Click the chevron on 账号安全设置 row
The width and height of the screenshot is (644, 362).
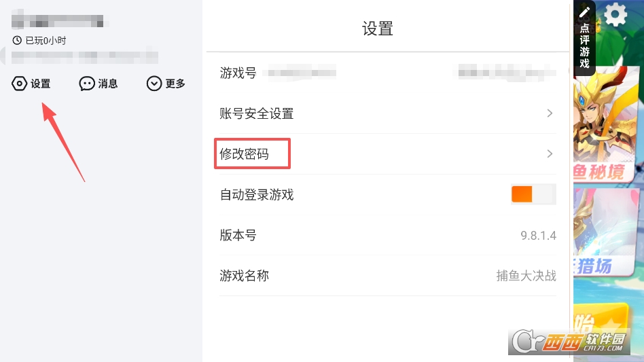click(x=550, y=113)
